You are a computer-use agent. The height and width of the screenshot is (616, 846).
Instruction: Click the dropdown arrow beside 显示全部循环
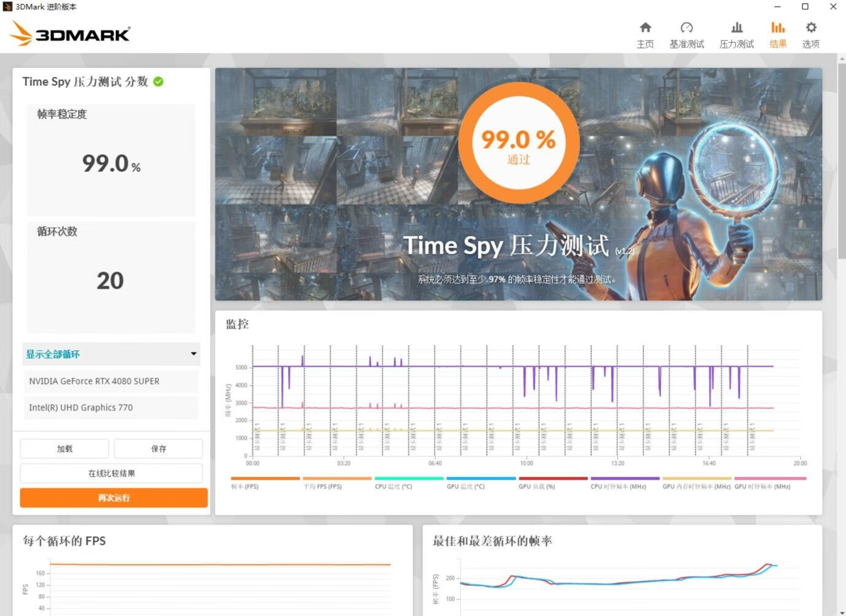(x=193, y=354)
